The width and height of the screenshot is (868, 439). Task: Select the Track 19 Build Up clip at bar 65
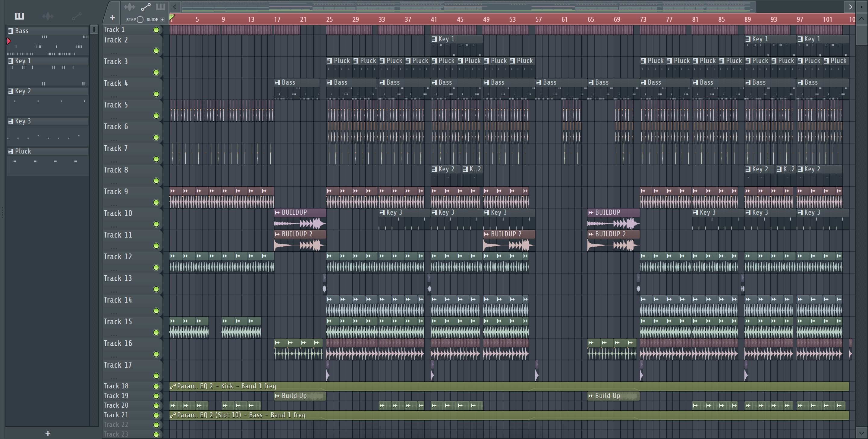(x=613, y=396)
